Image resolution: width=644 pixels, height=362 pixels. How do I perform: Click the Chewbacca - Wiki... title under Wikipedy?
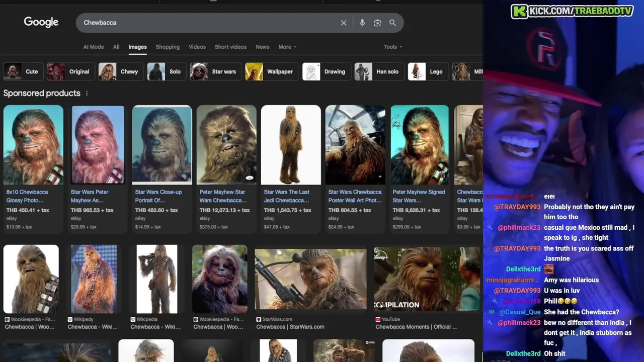coord(93,327)
